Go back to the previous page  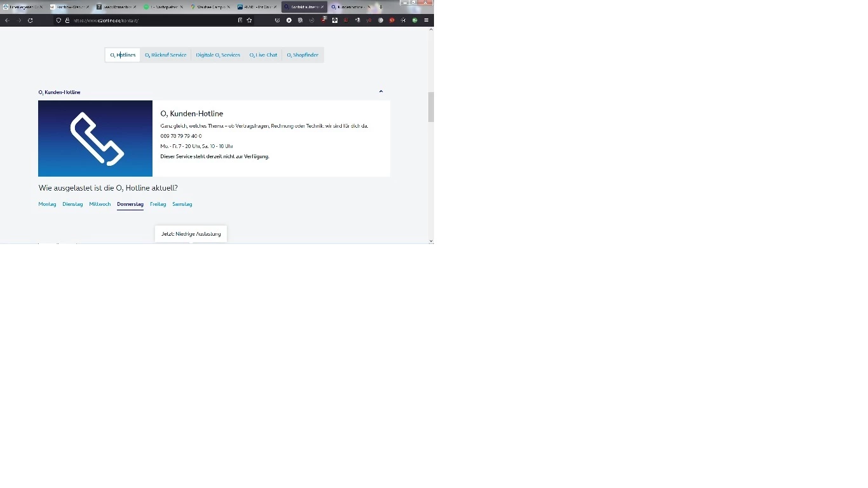7,20
